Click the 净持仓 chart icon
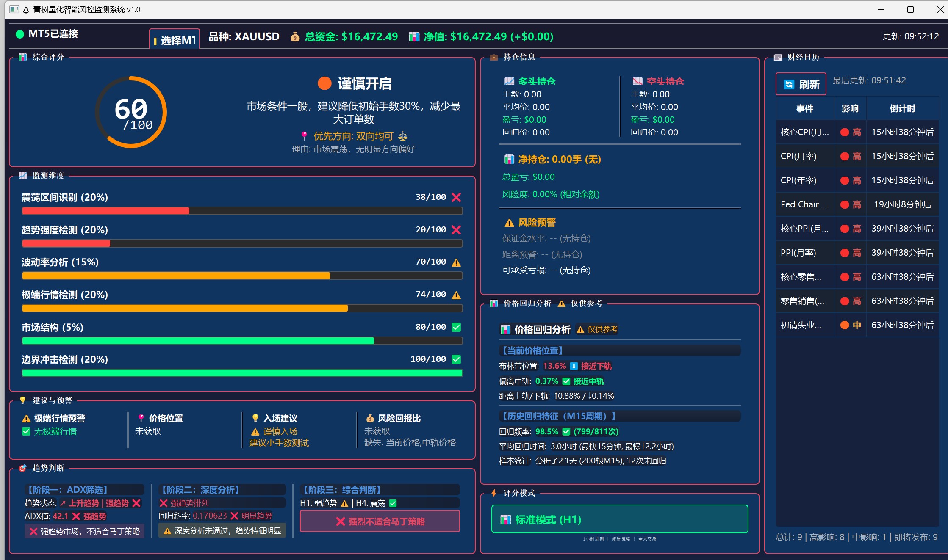This screenshot has height=560, width=948. [509, 160]
